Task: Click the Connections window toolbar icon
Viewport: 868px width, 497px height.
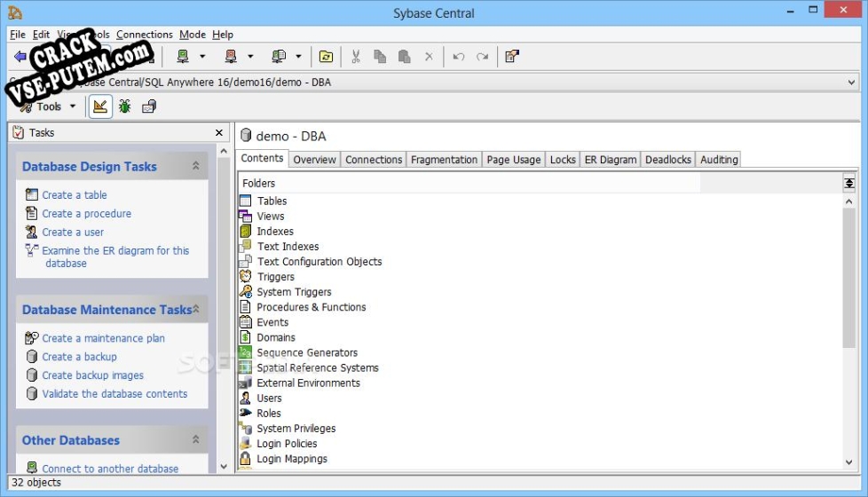Action: click(x=279, y=57)
